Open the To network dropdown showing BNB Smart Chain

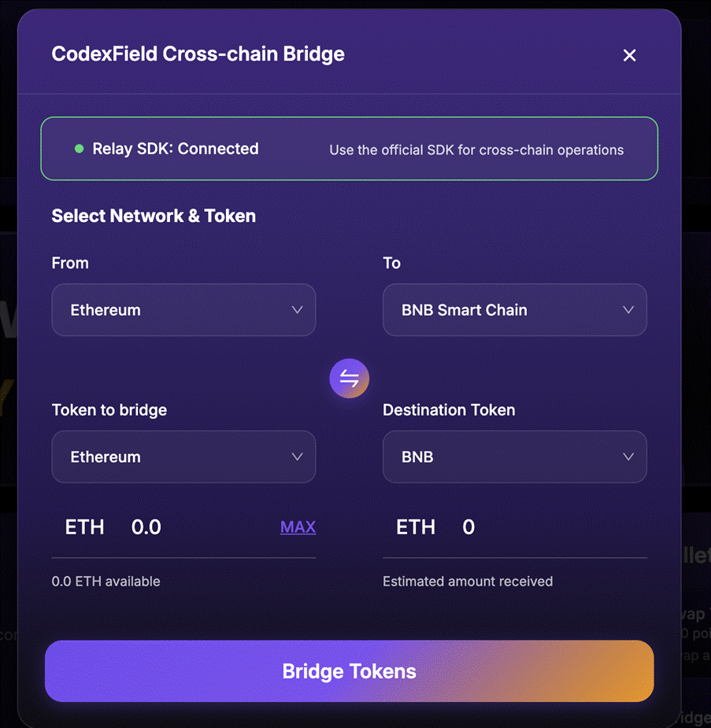point(514,310)
